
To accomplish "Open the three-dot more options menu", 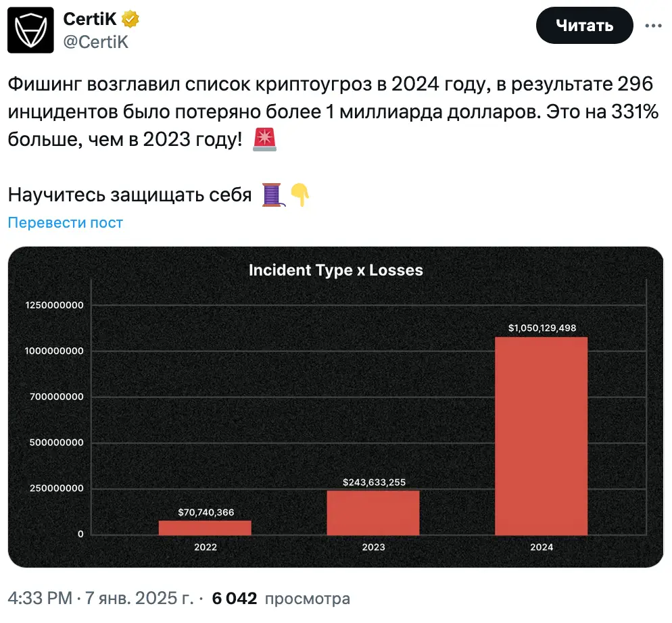I will (x=653, y=26).
